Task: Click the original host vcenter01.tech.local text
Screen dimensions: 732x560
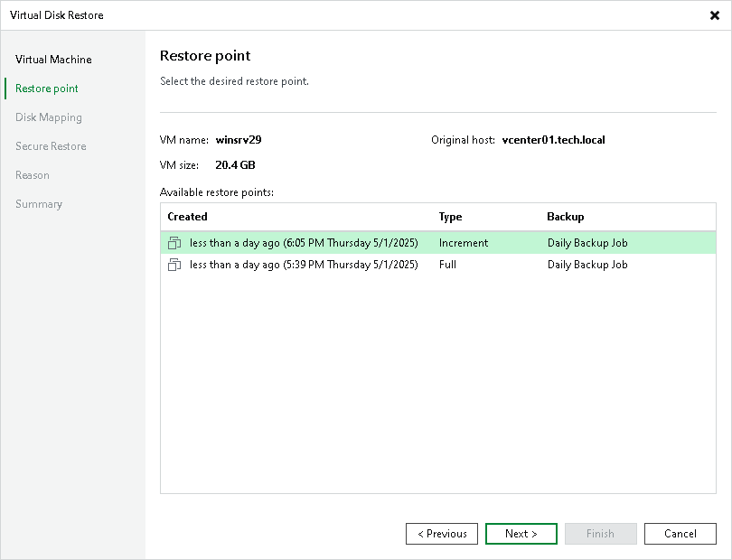Action: [552, 140]
